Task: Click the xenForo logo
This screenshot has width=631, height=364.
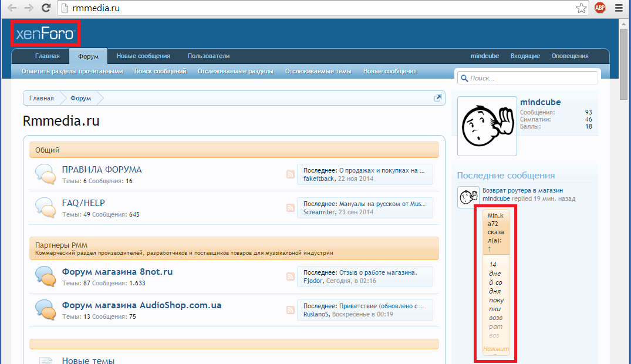Action: pyautogui.click(x=45, y=33)
